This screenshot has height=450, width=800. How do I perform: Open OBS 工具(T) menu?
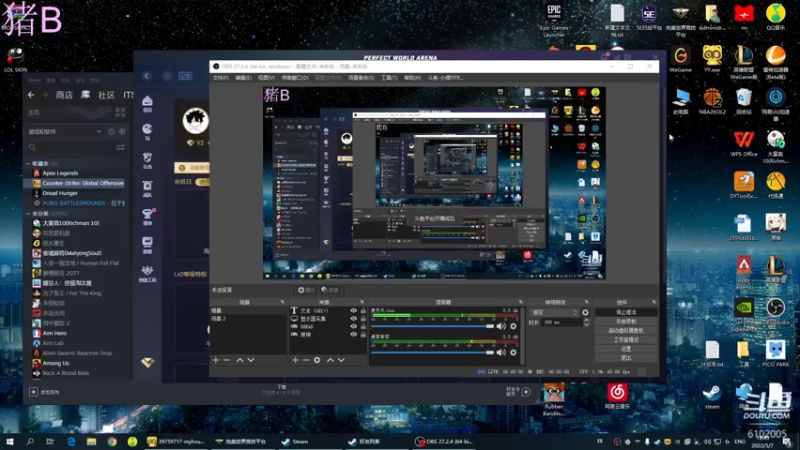click(389, 78)
